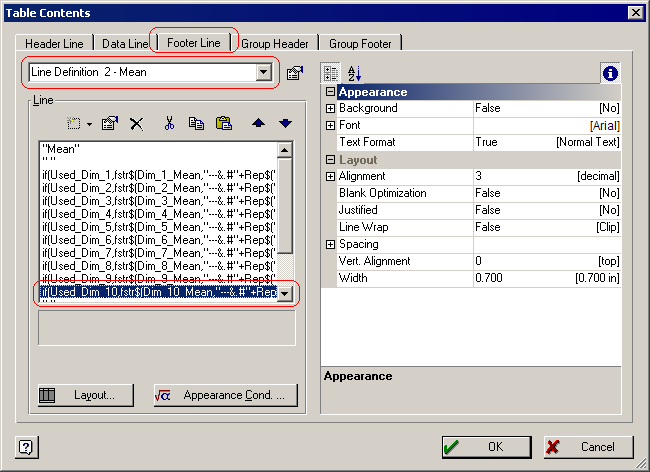650x472 pixels.
Task: Paste field from clipboard icon
Action: click(223, 123)
